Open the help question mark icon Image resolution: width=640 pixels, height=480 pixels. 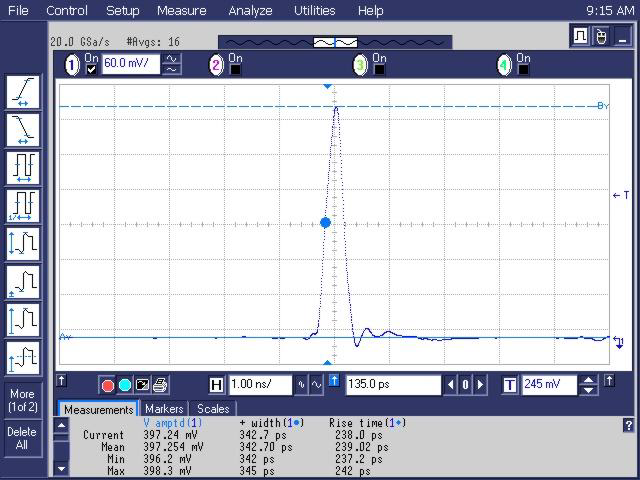click(x=627, y=425)
